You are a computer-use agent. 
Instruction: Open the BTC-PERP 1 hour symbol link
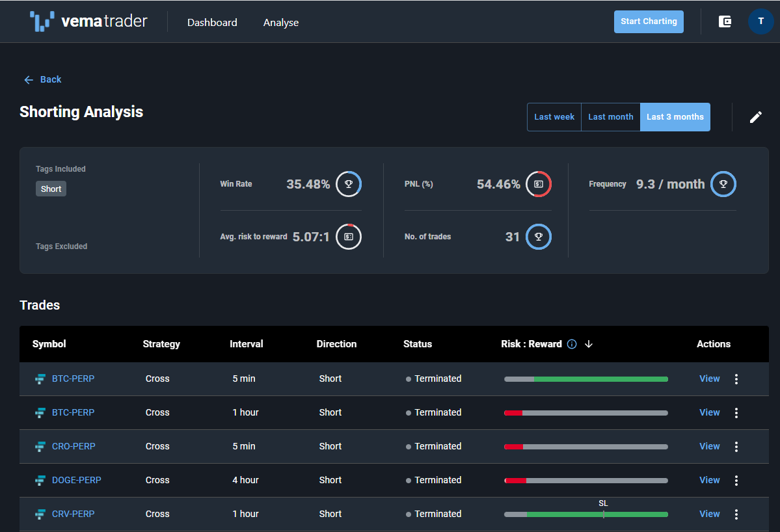point(73,413)
